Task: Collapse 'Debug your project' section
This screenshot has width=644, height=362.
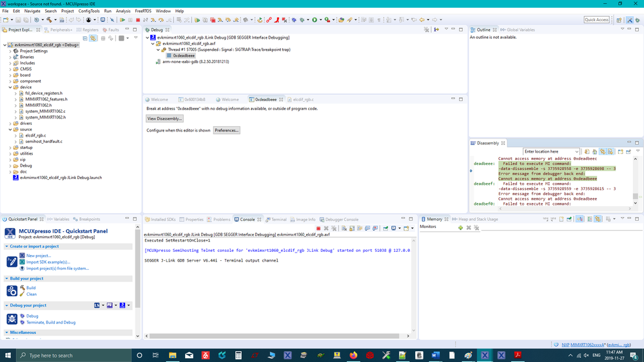Action: click(6, 305)
